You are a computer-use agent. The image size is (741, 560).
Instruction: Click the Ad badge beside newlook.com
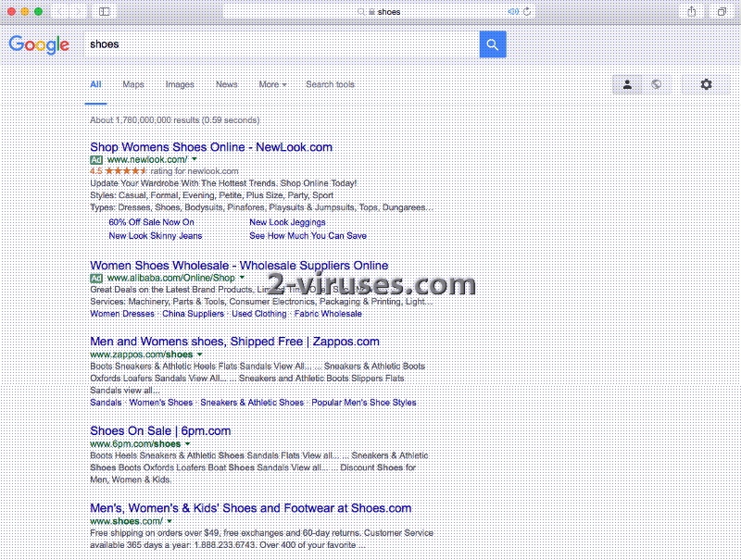96,160
